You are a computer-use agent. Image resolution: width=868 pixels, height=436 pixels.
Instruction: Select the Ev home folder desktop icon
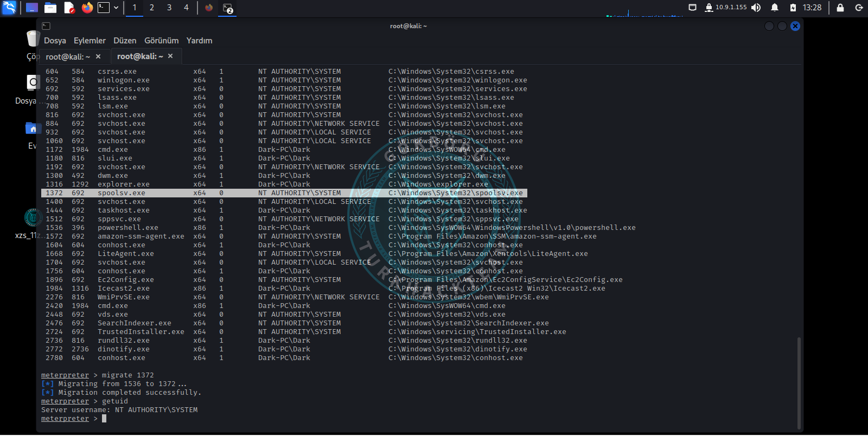coord(33,129)
